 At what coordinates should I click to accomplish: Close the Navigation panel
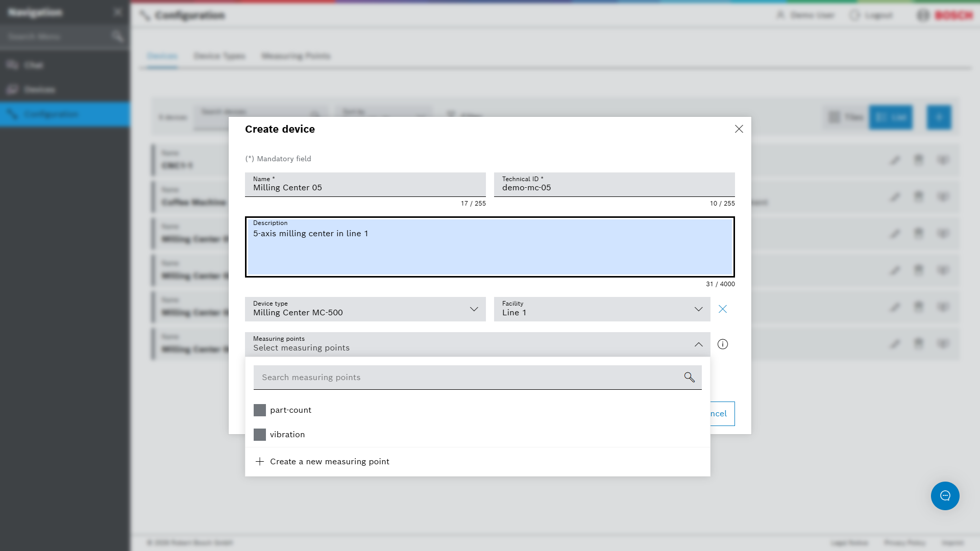[x=118, y=12]
